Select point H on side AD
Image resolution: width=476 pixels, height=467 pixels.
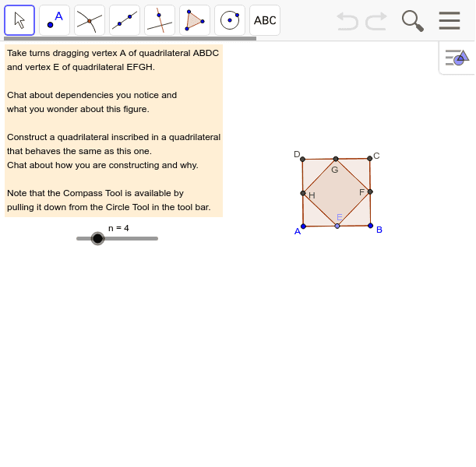(302, 193)
